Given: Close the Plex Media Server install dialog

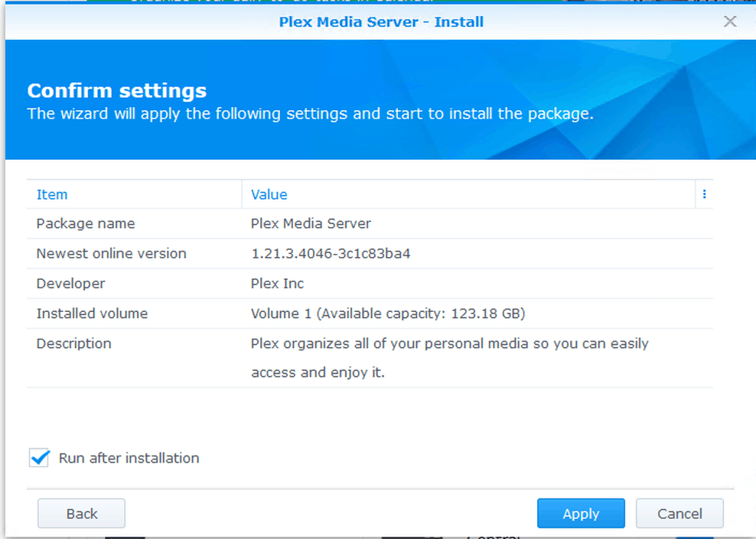Looking at the screenshot, I should (729, 21).
